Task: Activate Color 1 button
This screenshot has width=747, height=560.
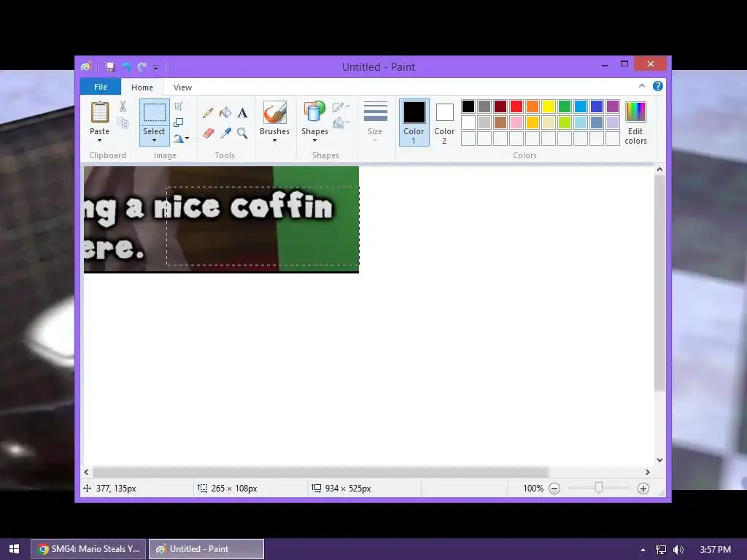Action: click(x=414, y=122)
